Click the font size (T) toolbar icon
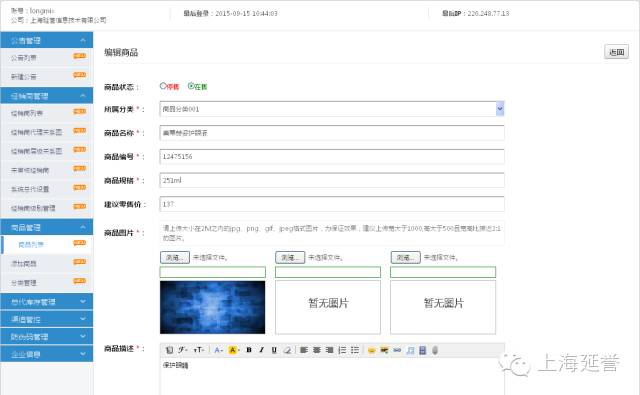This screenshot has width=640, height=395. [x=199, y=350]
